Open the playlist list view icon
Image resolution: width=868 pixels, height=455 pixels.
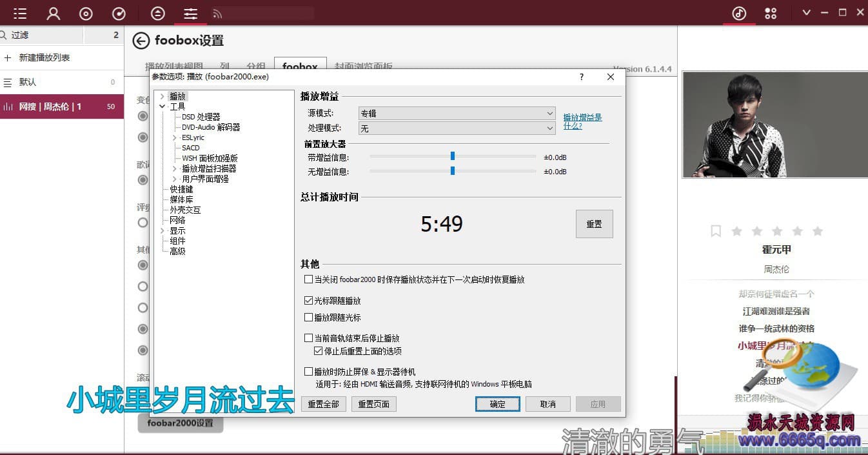click(x=20, y=13)
